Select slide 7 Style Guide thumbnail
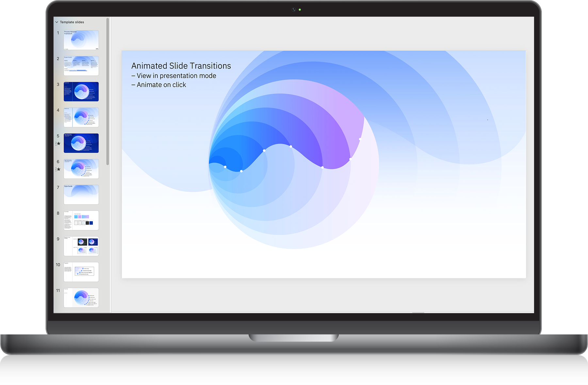 [x=81, y=194]
